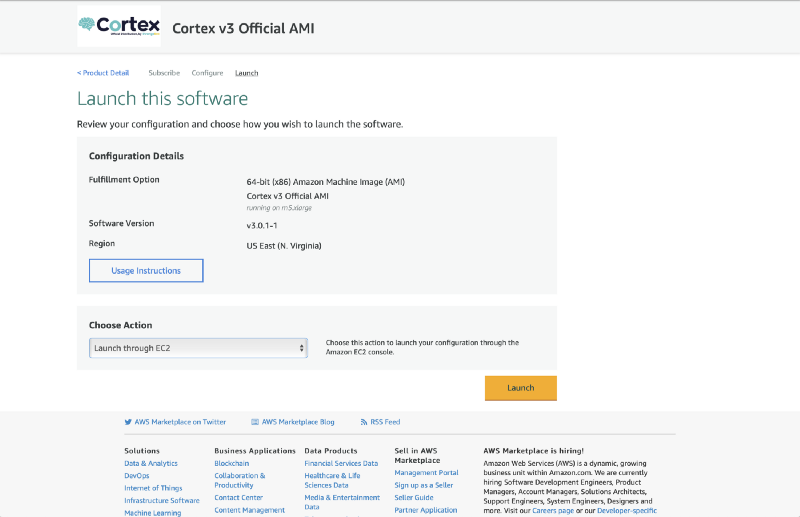Open the Blockchain link
This screenshot has width=800, height=517.
click(232, 463)
